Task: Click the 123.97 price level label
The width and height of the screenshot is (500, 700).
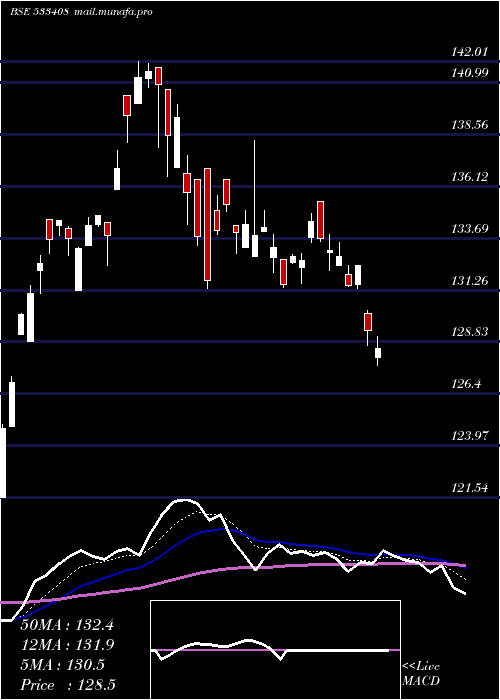Action: point(469,436)
